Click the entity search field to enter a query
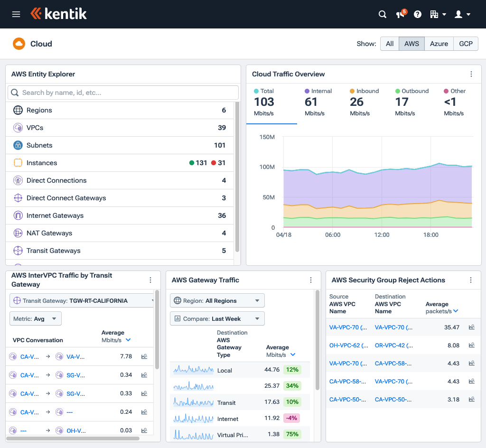486x448 pixels. [x=122, y=92]
